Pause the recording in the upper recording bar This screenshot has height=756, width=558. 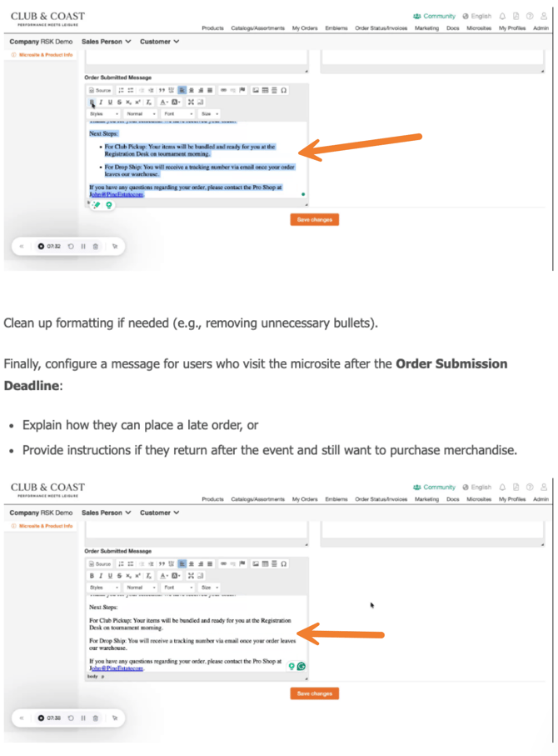[83, 246]
